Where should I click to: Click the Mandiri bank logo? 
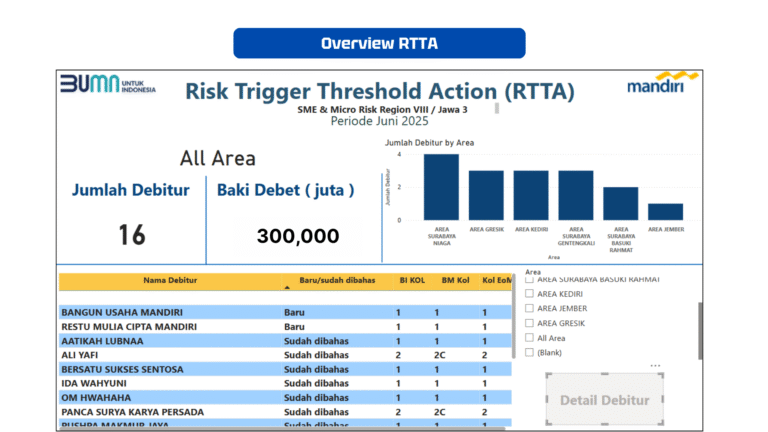(661, 83)
